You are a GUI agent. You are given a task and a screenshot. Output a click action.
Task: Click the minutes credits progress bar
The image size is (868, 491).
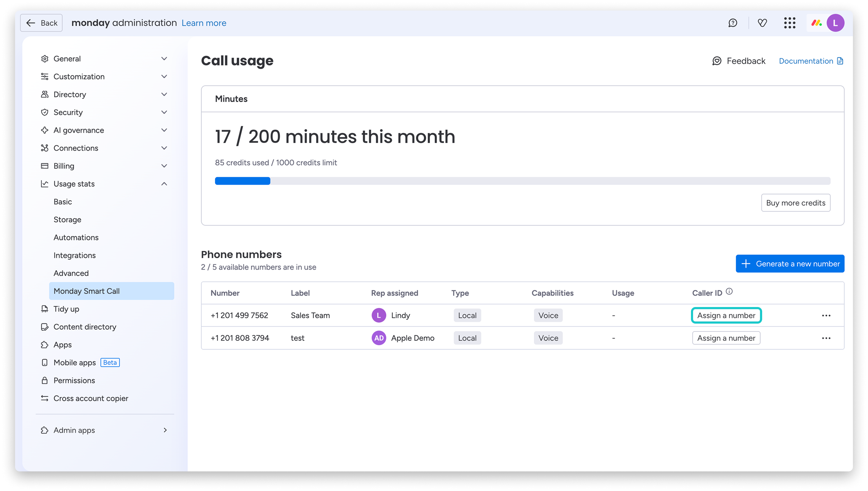pyautogui.click(x=522, y=181)
